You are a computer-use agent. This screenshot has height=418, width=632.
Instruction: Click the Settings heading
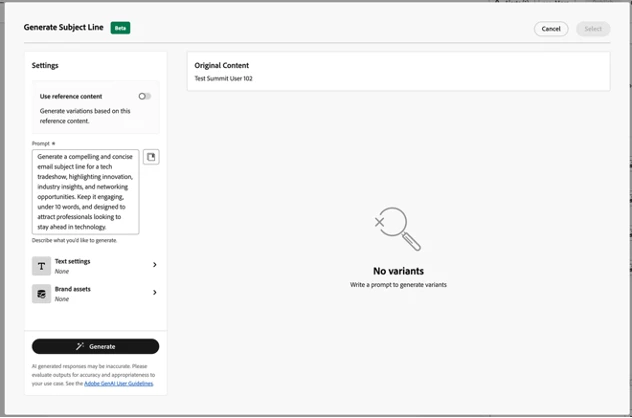(x=45, y=65)
